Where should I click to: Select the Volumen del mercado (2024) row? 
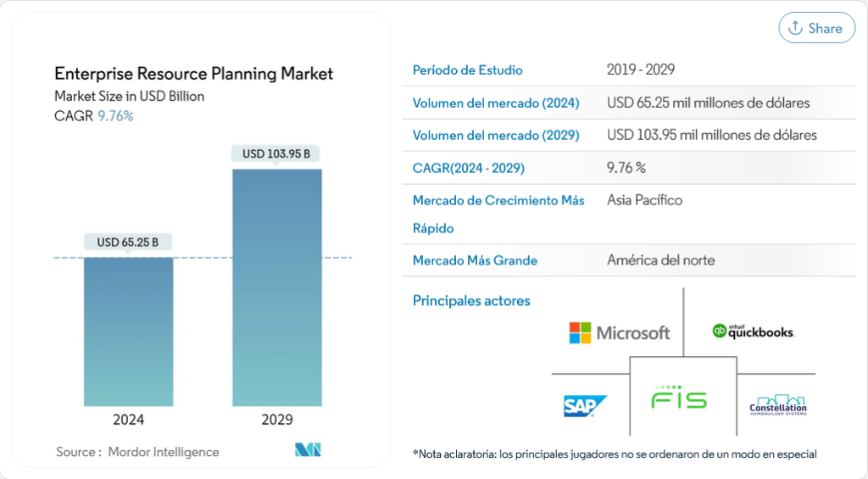pyautogui.click(x=628, y=103)
